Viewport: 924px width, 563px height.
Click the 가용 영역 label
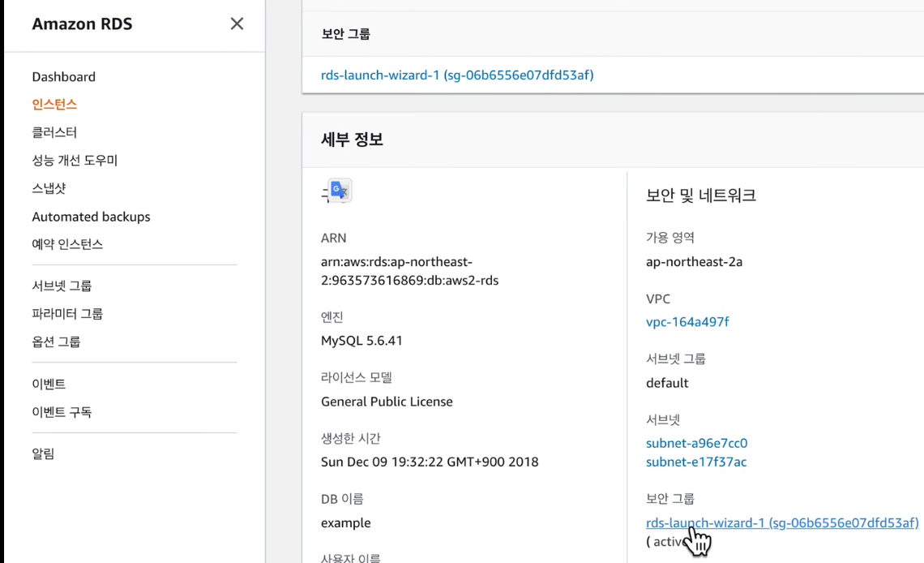point(670,238)
